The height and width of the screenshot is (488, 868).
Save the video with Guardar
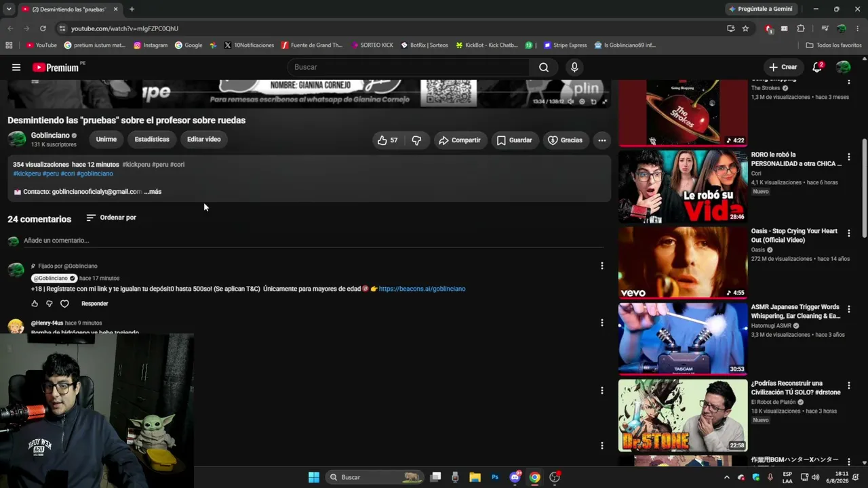point(515,140)
